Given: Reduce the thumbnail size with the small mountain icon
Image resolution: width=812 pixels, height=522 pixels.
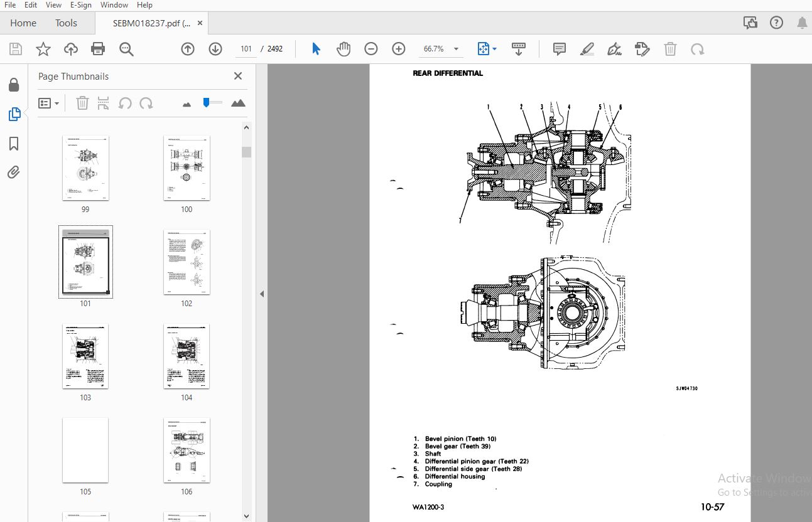Looking at the screenshot, I should [x=187, y=104].
